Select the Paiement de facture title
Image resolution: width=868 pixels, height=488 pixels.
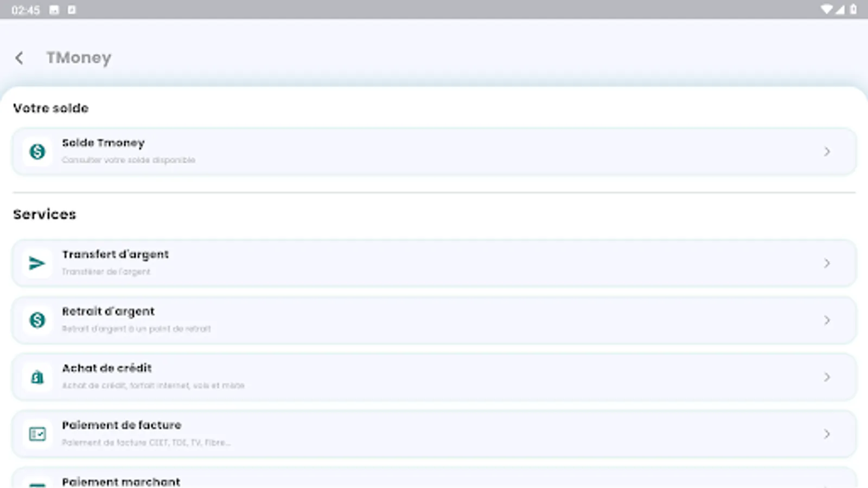[x=122, y=425]
